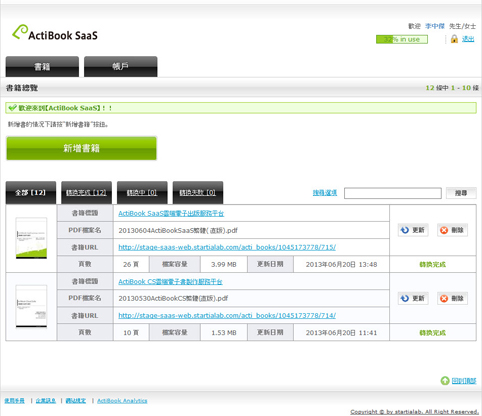
Task: Click the ActiBook SaaS logo
Action: pyautogui.click(x=55, y=33)
